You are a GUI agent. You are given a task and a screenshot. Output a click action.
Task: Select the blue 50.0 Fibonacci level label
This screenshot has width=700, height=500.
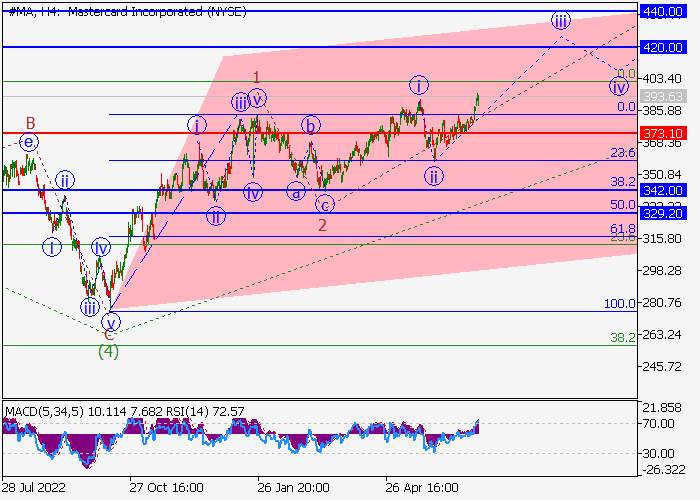(x=623, y=205)
